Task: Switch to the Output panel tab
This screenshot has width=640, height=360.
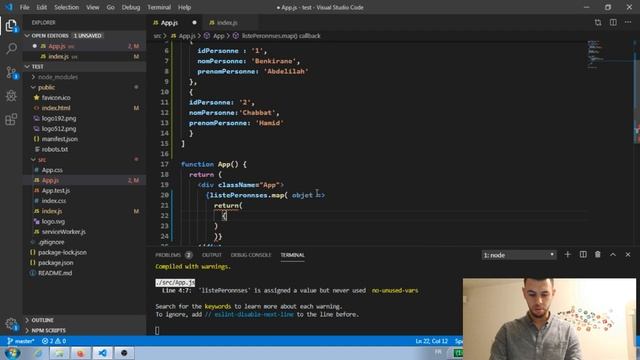Action: (212, 255)
